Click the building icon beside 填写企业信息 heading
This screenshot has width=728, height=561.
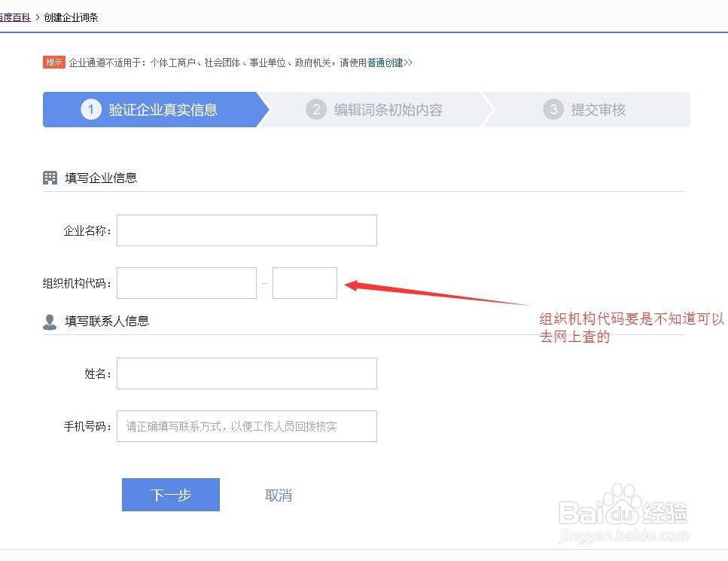(50, 177)
